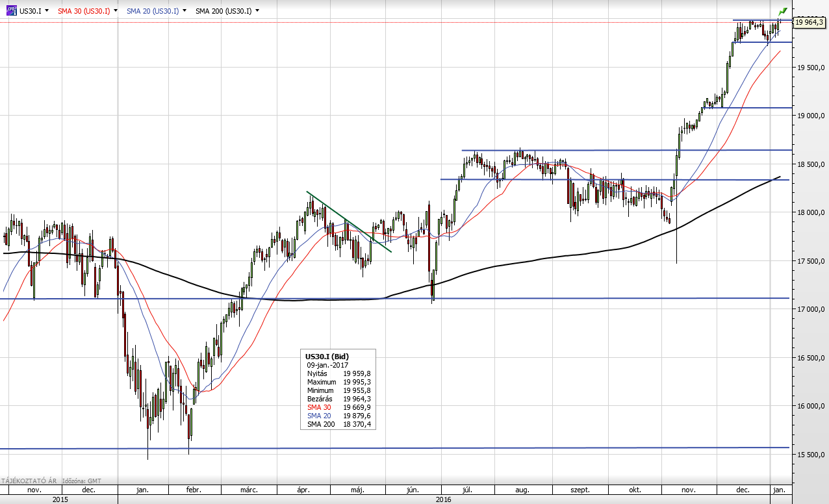Click the 19 500,0 price axis label

[x=812, y=68]
